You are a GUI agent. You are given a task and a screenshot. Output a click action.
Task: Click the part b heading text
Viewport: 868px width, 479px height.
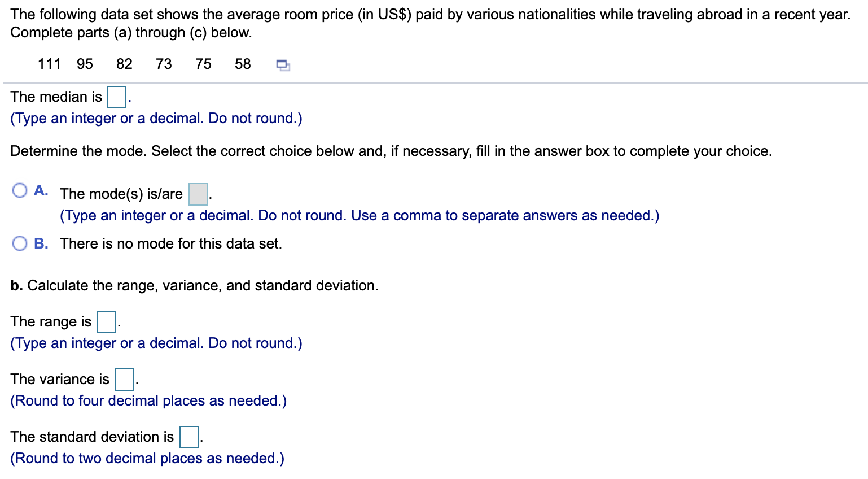click(194, 285)
